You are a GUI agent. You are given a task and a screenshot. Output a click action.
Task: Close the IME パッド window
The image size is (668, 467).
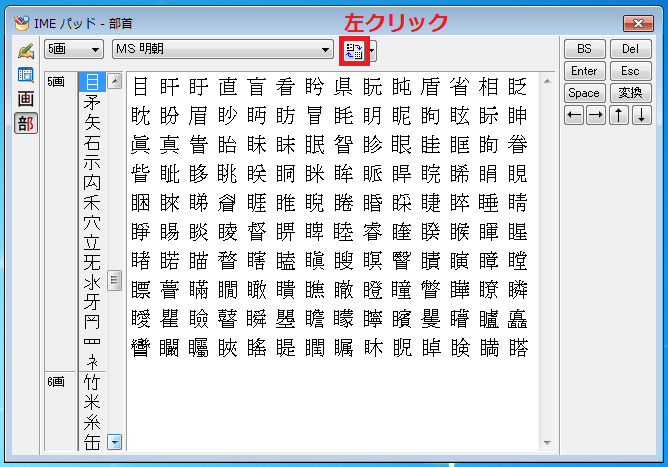[x=638, y=23]
